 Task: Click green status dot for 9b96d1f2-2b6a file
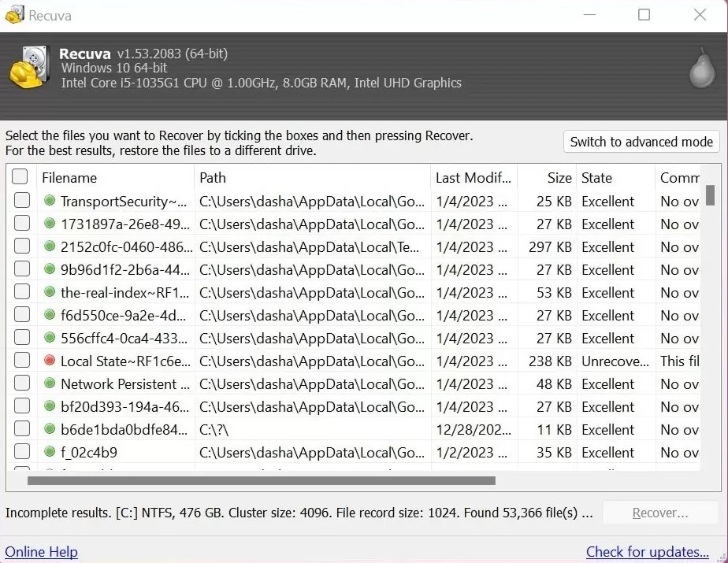click(x=50, y=269)
